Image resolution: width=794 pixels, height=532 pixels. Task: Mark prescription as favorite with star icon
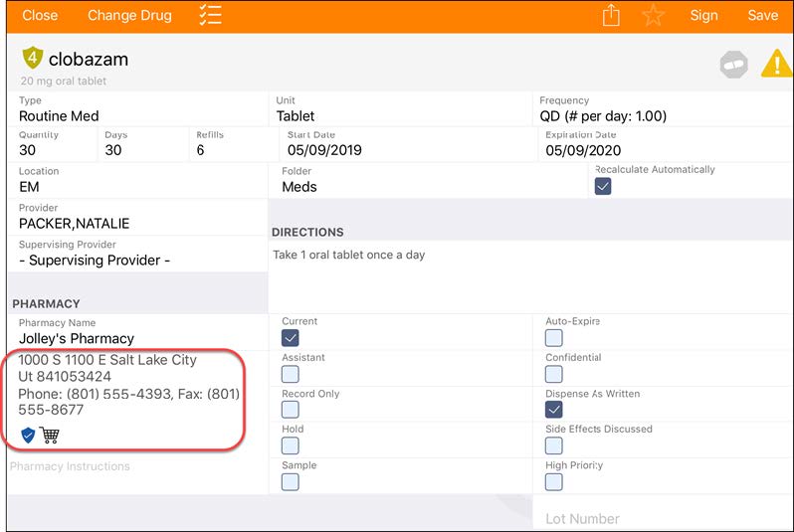click(654, 15)
